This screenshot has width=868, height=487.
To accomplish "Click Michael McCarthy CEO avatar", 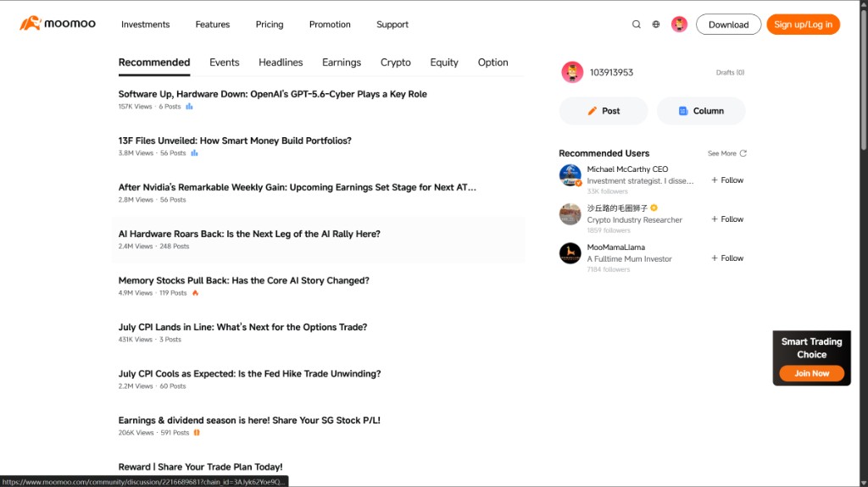I will point(570,175).
